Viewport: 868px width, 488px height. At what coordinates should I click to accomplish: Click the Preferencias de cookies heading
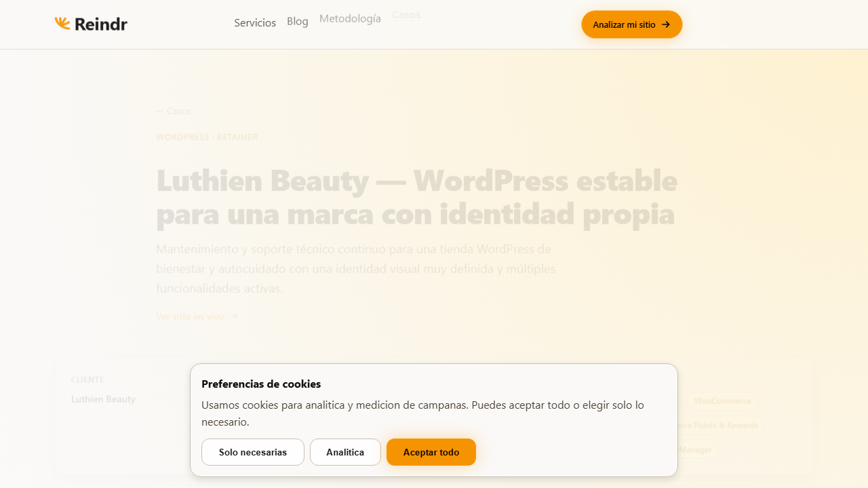click(x=261, y=384)
